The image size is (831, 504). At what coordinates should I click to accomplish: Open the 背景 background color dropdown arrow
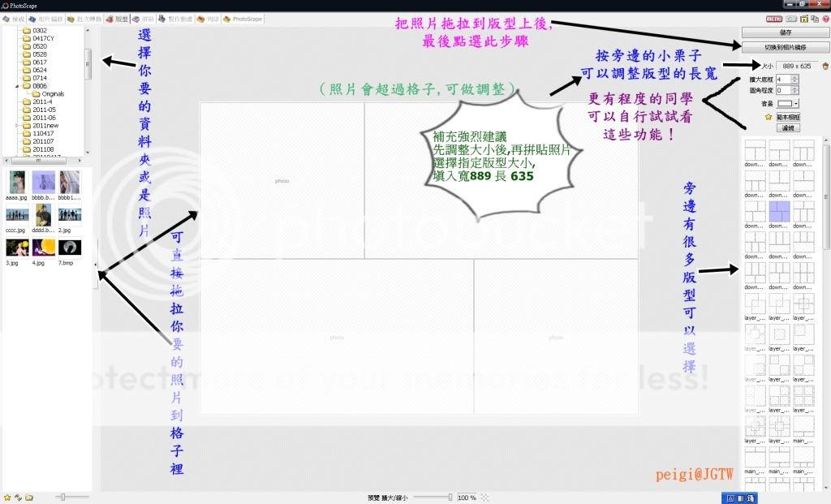(x=796, y=104)
